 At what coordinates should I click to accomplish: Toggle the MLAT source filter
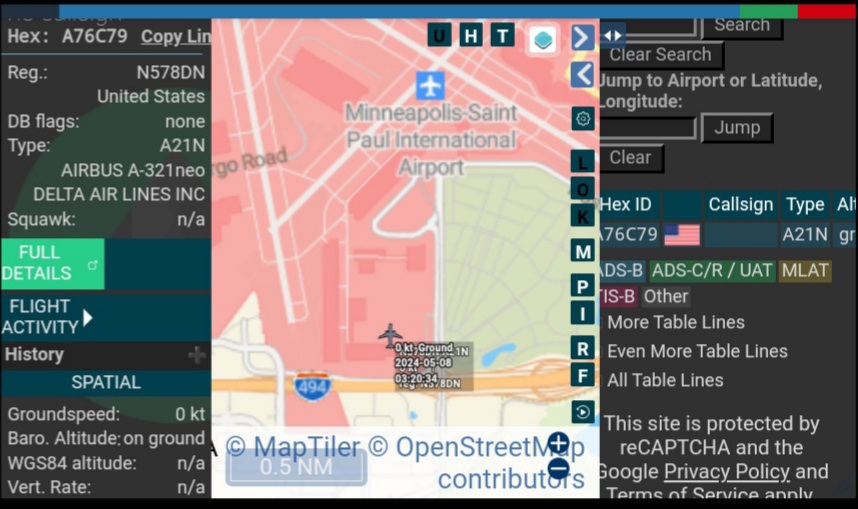click(805, 270)
